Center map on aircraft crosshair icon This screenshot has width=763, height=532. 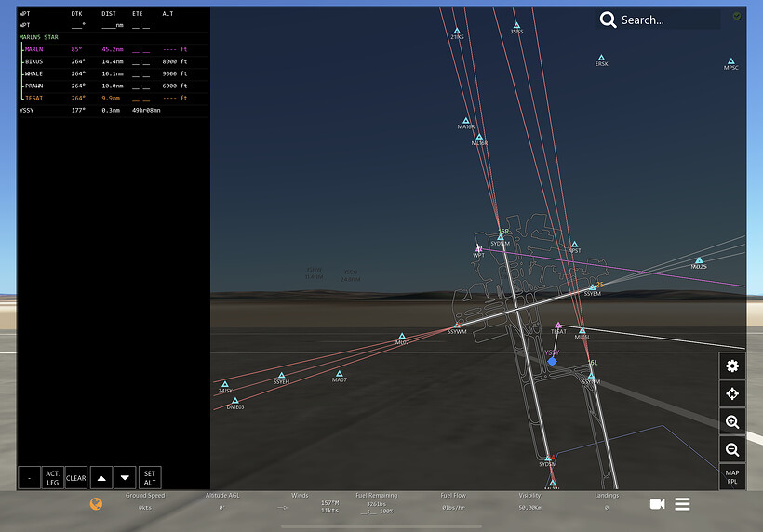pyautogui.click(x=732, y=393)
